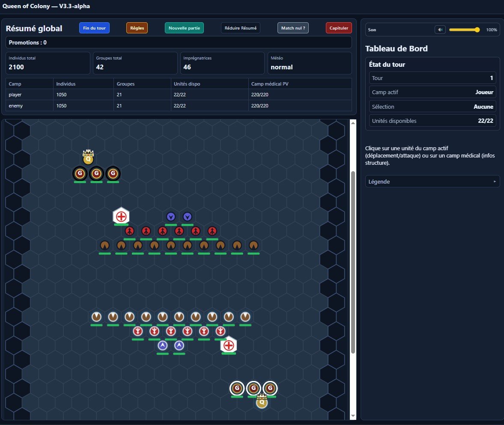End the turn with Fin du tour
Image resolution: width=504 pixels, height=425 pixels.
tap(95, 28)
